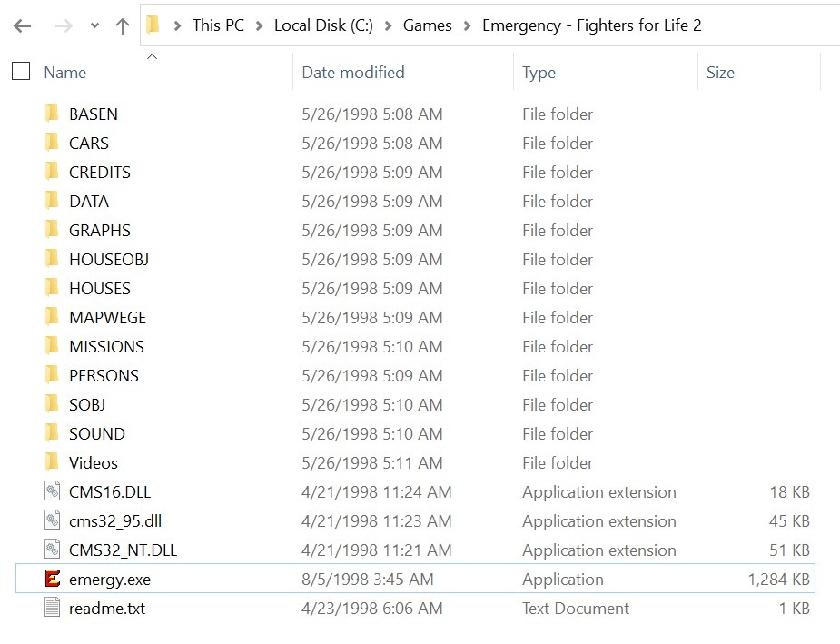Click the Up one level arrow

point(123,25)
